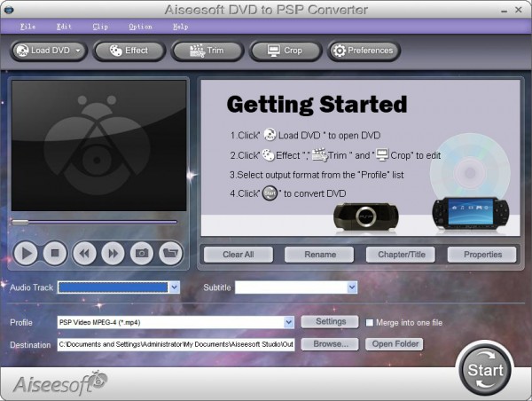532x401 pixels.
Task: Enable Merge into one file checkbox
Action: pyautogui.click(x=370, y=323)
